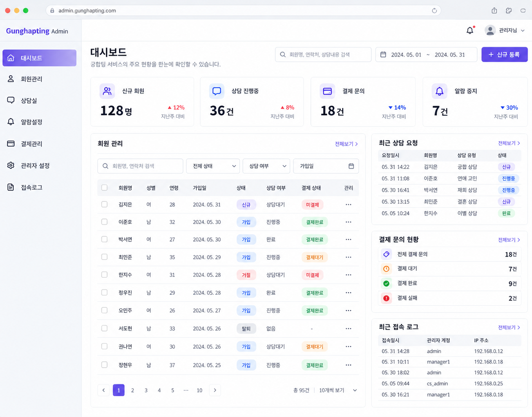
Task: Click the 신규 등록 button
Action: click(505, 54)
